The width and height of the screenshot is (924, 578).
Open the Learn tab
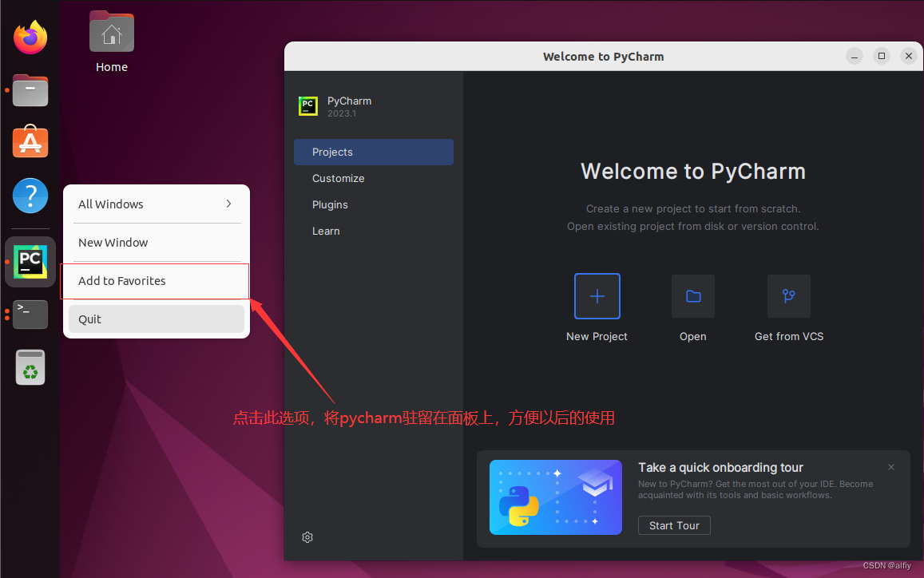(374, 231)
